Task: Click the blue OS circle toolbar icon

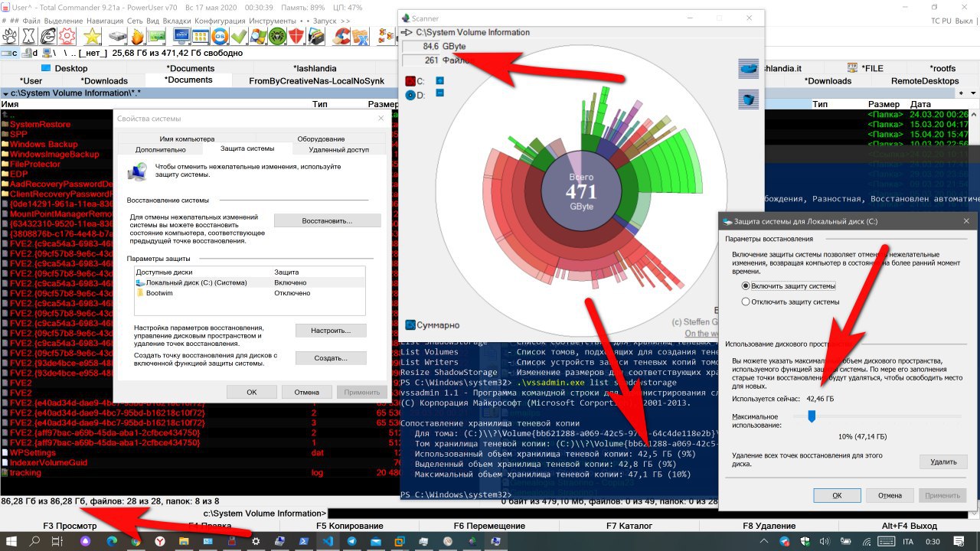Action: [x=220, y=35]
